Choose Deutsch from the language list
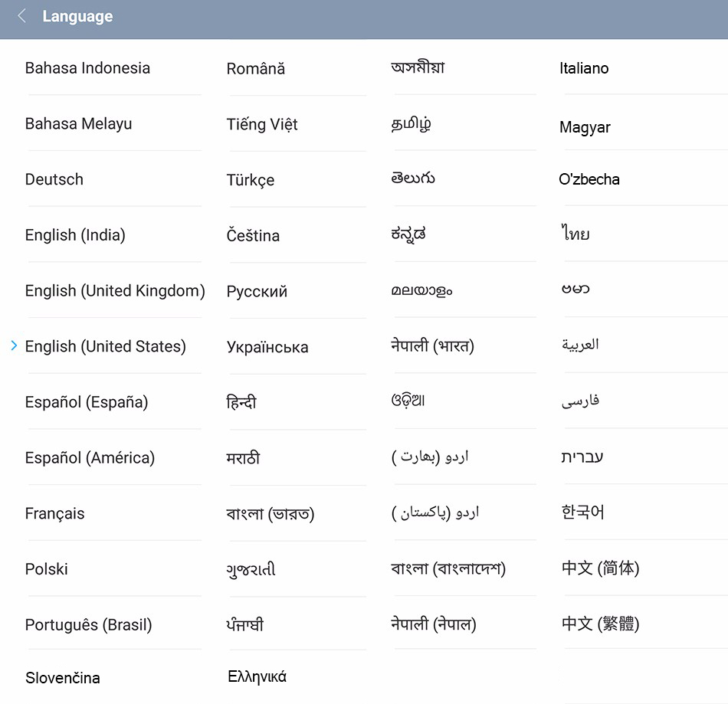This screenshot has width=728, height=704. [x=54, y=179]
